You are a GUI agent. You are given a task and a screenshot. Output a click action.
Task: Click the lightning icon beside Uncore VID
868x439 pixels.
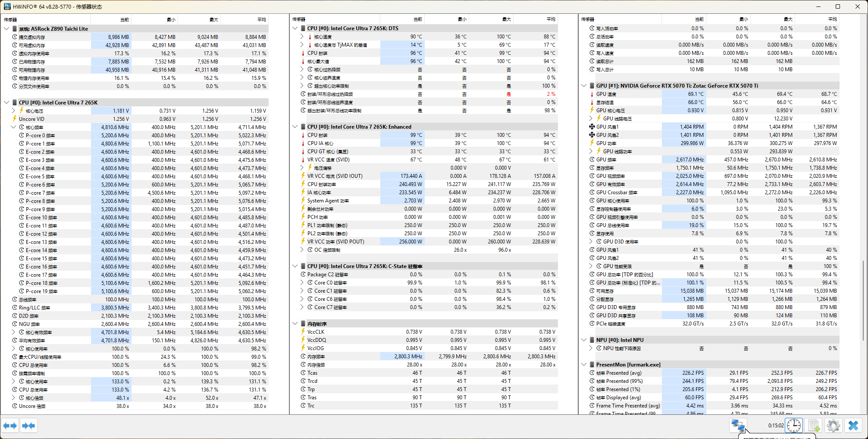pos(15,119)
